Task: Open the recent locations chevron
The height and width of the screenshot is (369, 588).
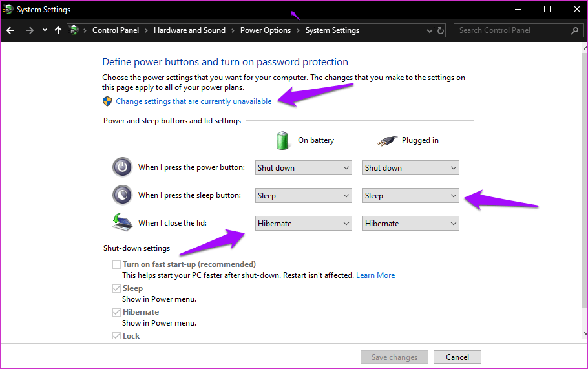Action: pyautogui.click(x=45, y=30)
